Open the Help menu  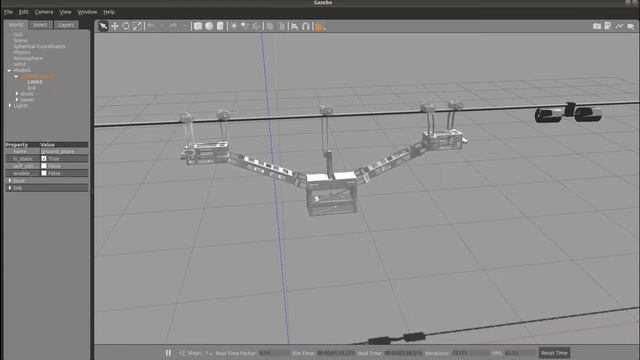click(x=109, y=12)
